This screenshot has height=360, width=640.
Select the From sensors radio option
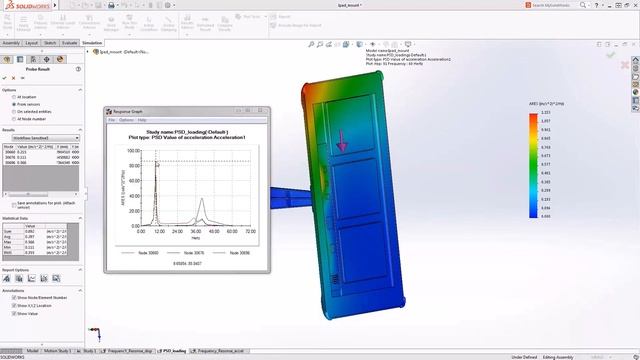pyautogui.click(x=14, y=104)
